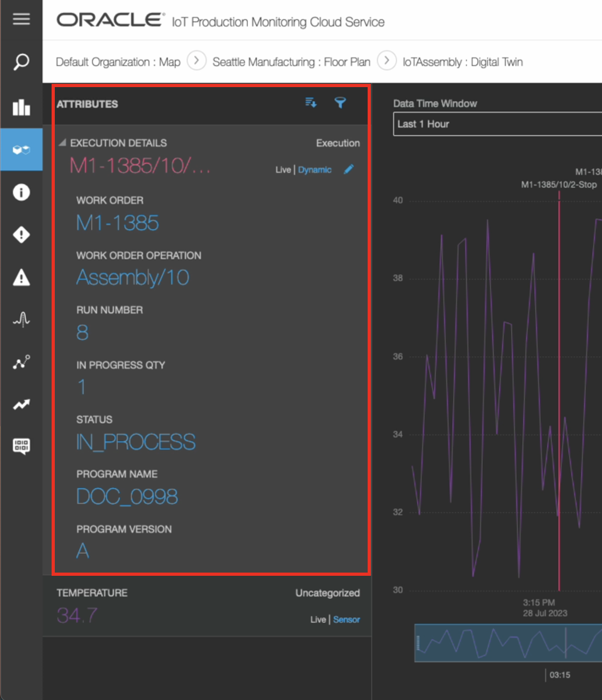Screen dimensions: 602x700
Task: Open the connected dots trends icon
Action: point(21,362)
